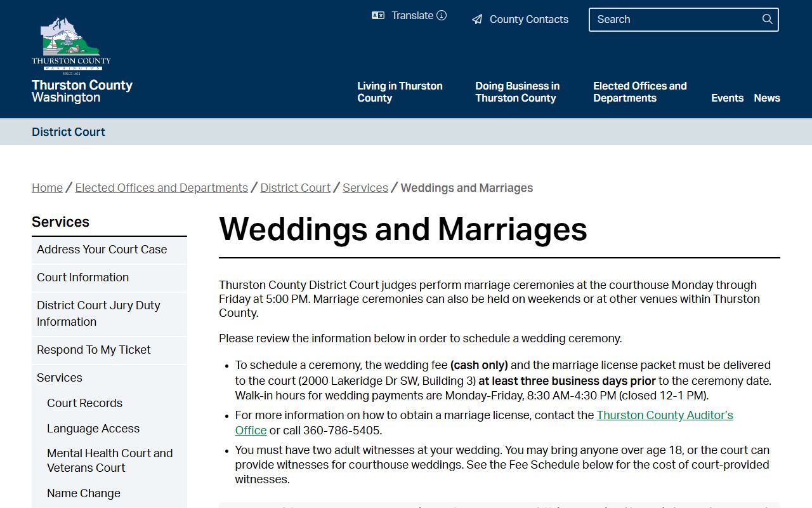Viewport: 812px width, 508px height.
Task: Click the County Contacts paper plane icon
Action: coord(477,20)
